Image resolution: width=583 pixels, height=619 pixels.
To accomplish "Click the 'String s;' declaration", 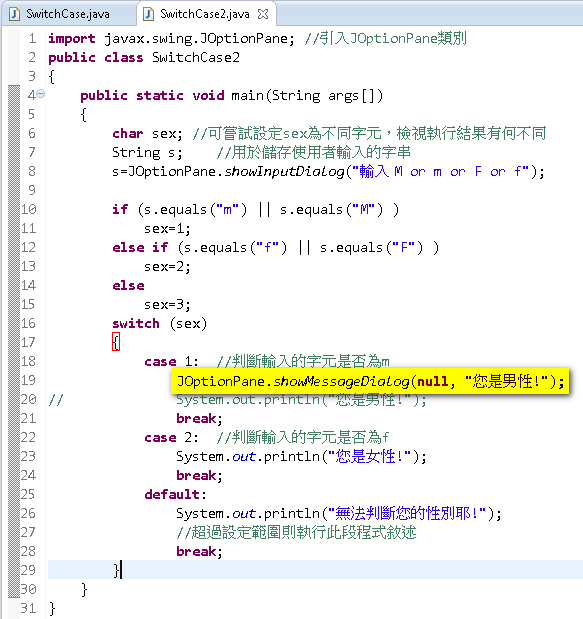I will [x=148, y=152].
